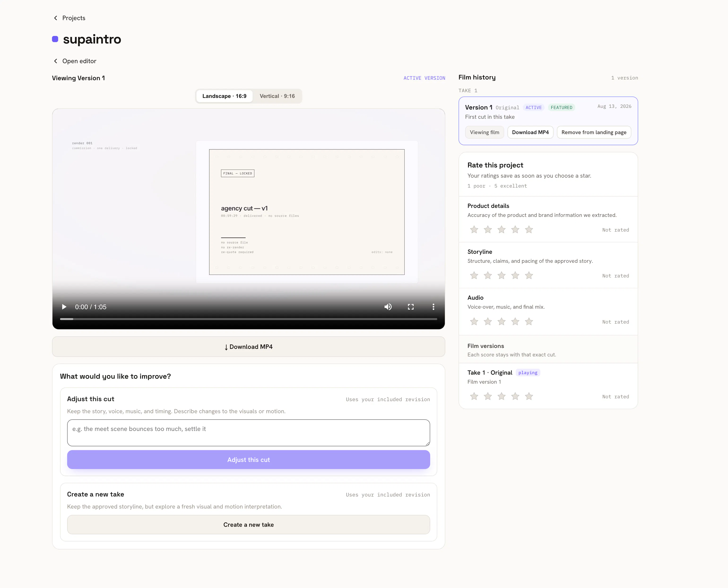Screen dimensions: 728x588
Task: Rate Product details 2 stars
Action: (488, 230)
